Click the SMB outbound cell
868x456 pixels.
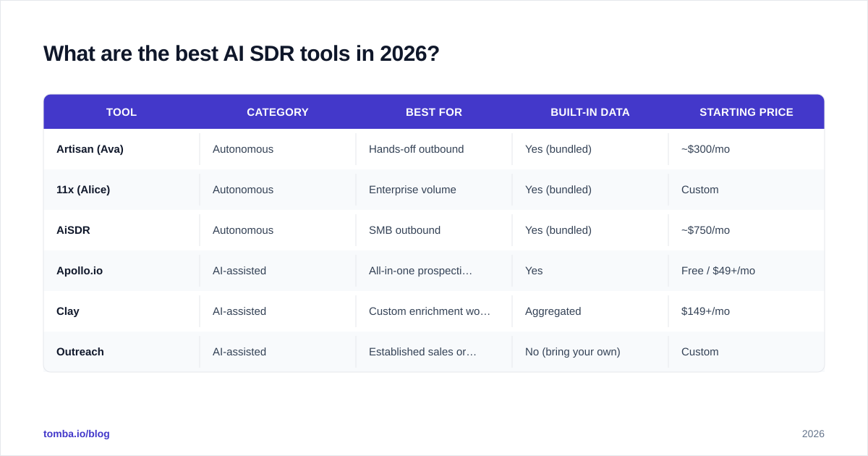click(x=404, y=230)
